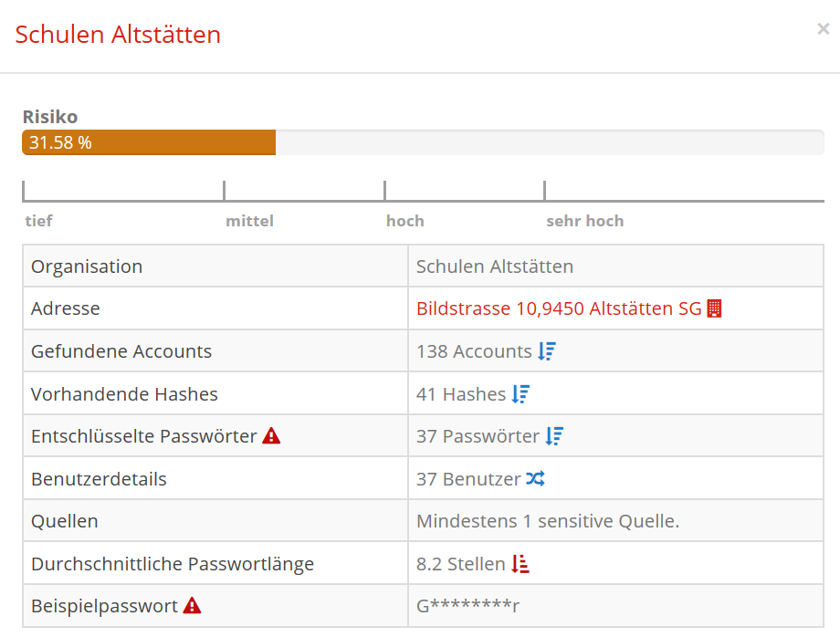Image resolution: width=840 pixels, height=637 pixels.
Task: Click the Mindestens 1 sensitive Quelle text
Action: point(548,521)
